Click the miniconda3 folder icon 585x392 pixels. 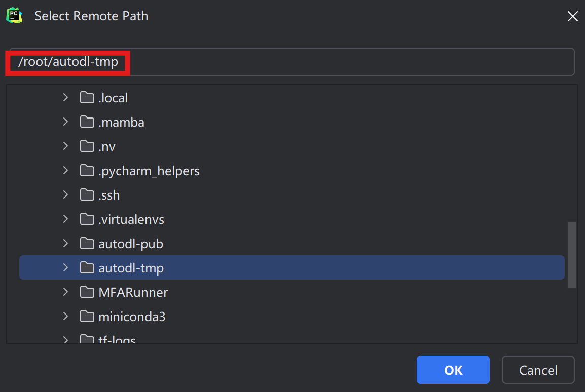[88, 317]
